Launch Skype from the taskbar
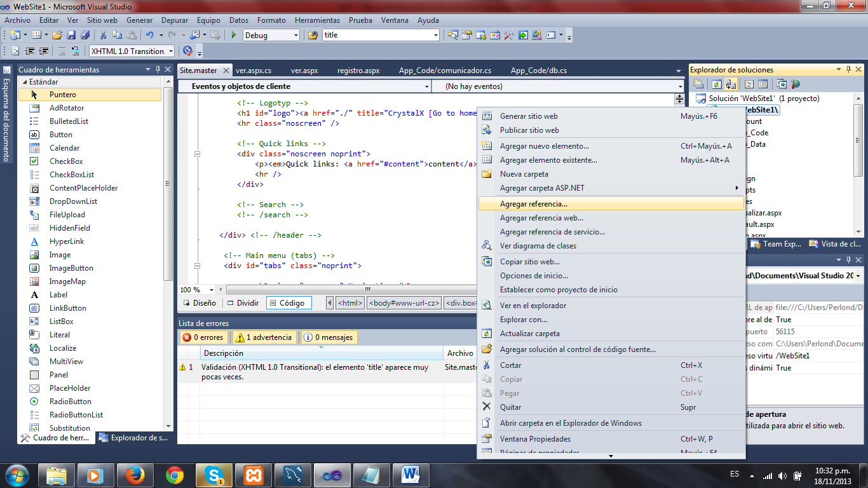The height and width of the screenshot is (488, 868). coord(214,475)
